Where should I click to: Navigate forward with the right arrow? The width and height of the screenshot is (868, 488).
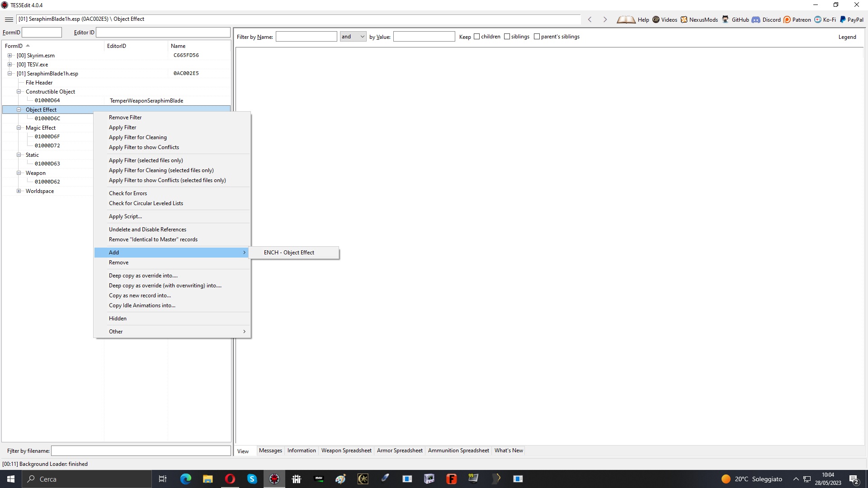tap(605, 19)
